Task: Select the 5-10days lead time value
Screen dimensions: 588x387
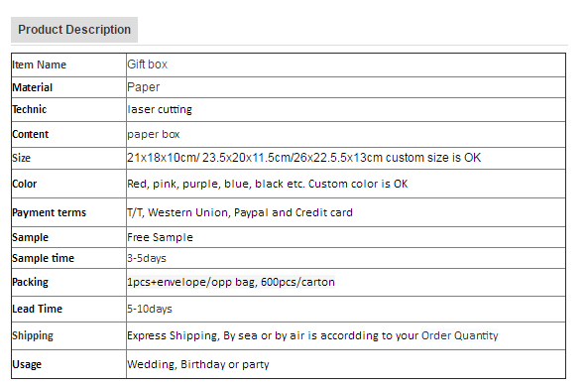Action: click(x=150, y=309)
